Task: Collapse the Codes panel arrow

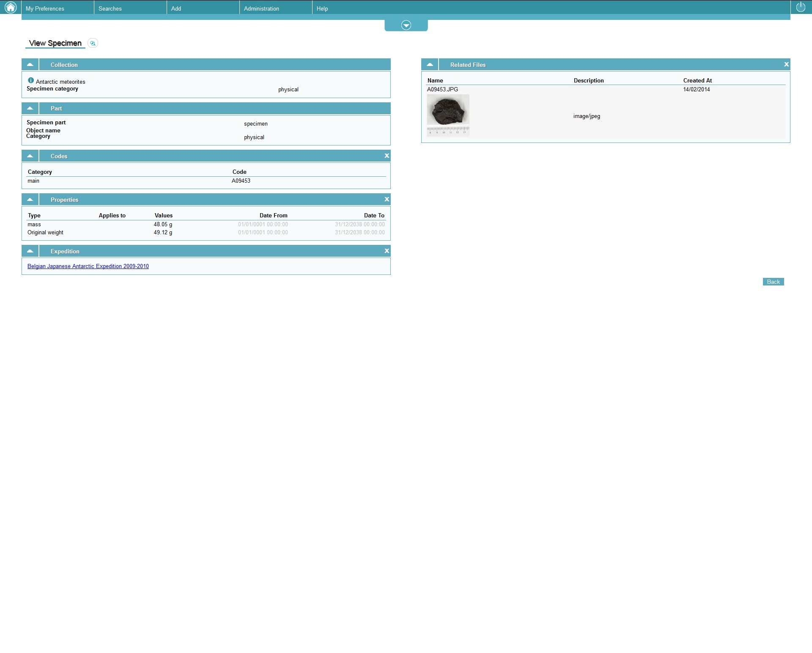Action: click(x=30, y=156)
